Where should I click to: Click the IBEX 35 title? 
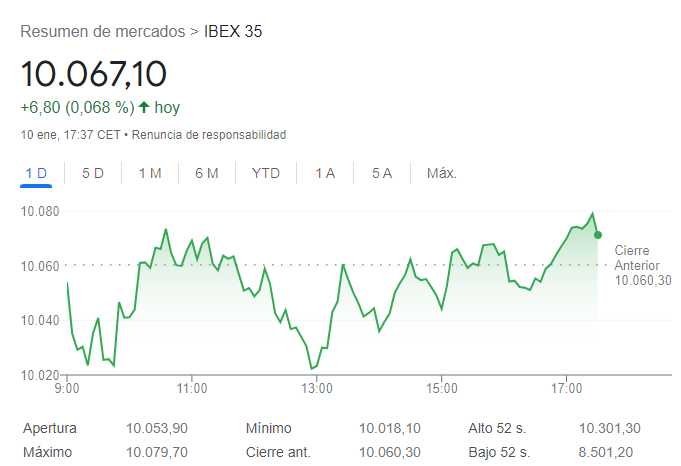(233, 31)
